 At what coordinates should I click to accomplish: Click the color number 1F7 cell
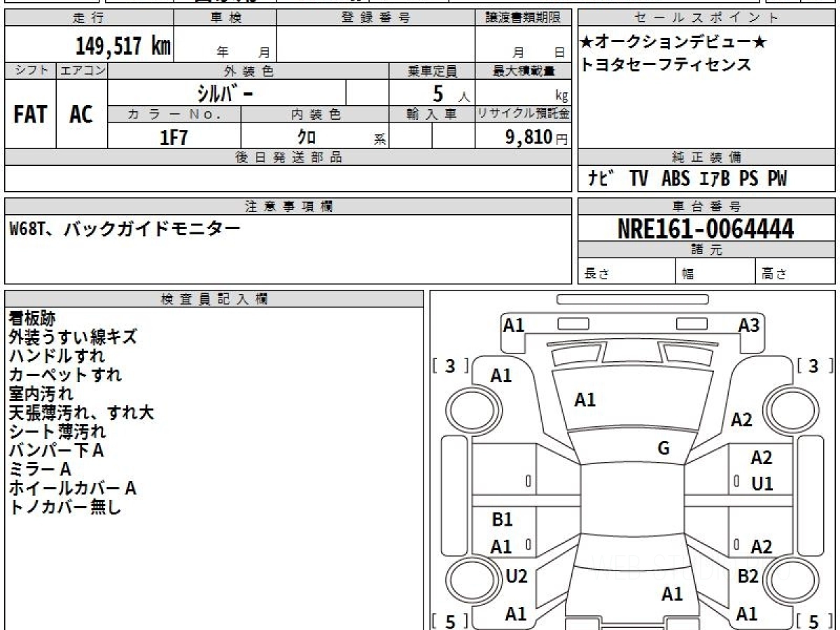174,137
